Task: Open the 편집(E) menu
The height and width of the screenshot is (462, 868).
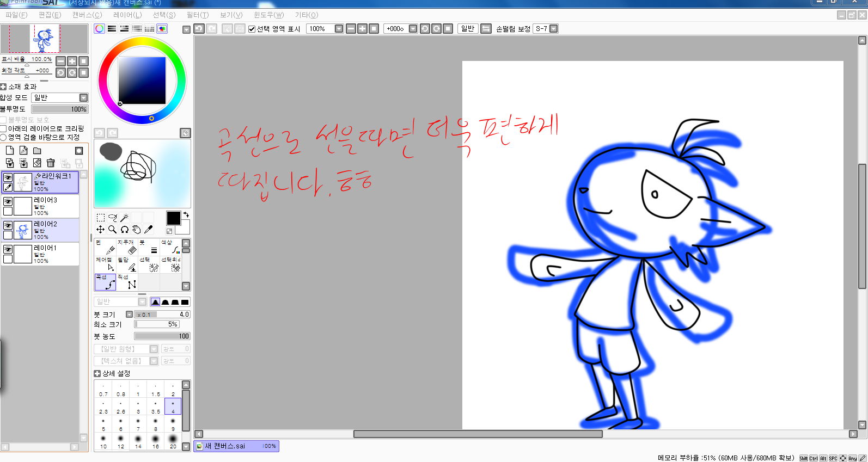Action: (x=50, y=15)
